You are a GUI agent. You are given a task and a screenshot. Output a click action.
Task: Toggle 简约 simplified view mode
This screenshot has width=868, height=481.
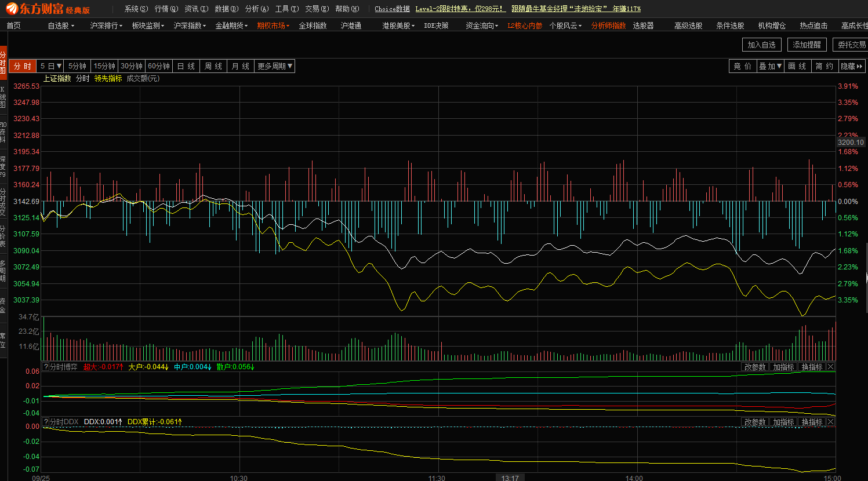click(824, 67)
